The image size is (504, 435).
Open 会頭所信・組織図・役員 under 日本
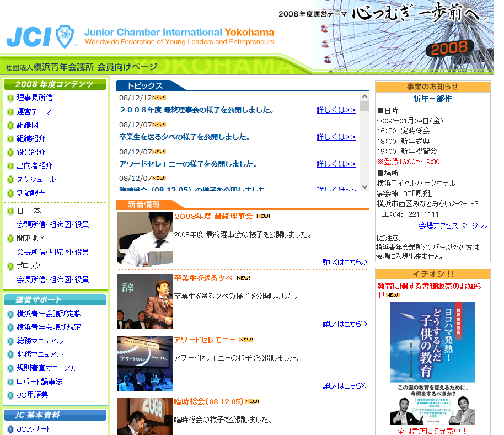click(53, 224)
